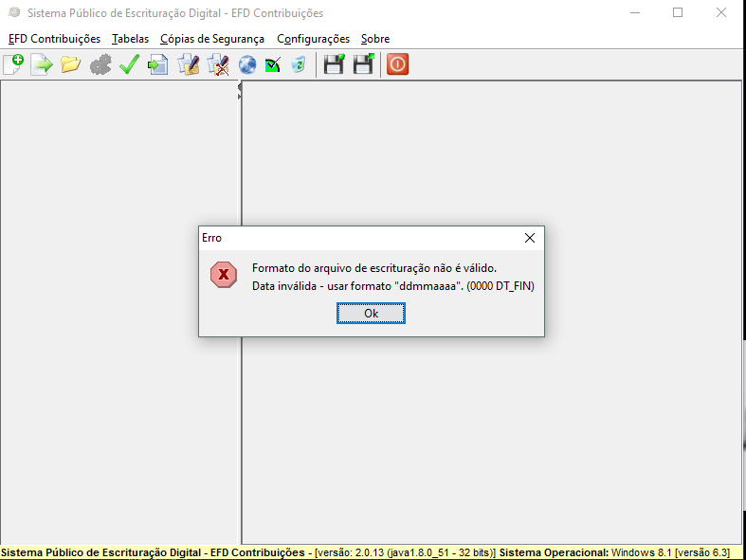The width and height of the screenshot is (746, 560).
Task: Click the document with green arrow icon
Action: click(158, 64)
